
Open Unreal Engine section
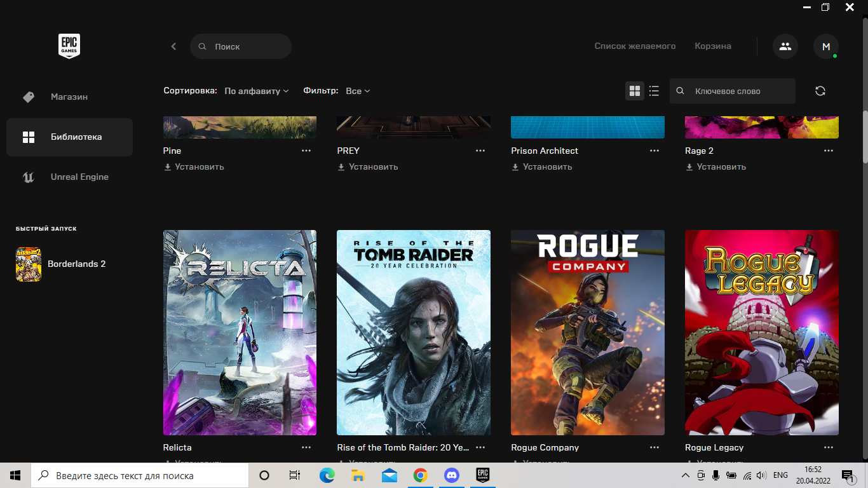click(69, 177)
